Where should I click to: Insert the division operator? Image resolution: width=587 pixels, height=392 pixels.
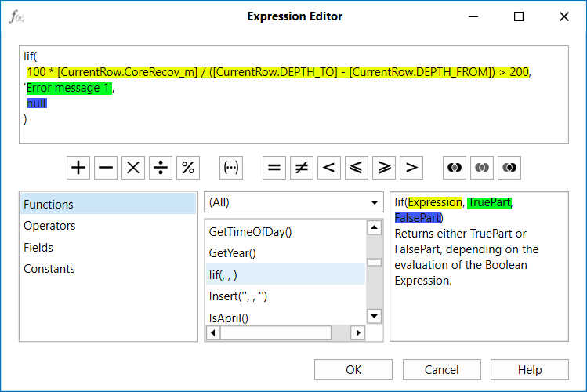pos(161,168)
